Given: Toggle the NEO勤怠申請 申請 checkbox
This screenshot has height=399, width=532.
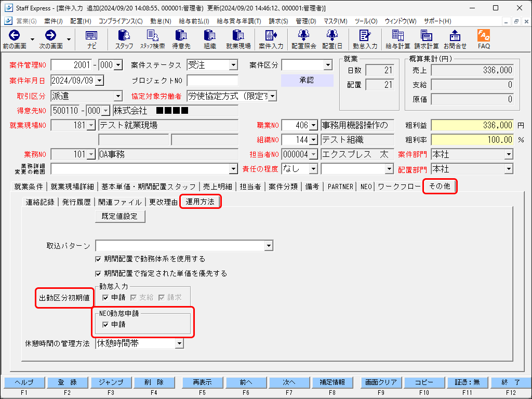Looking at the screenshot, I should point(105,325).
